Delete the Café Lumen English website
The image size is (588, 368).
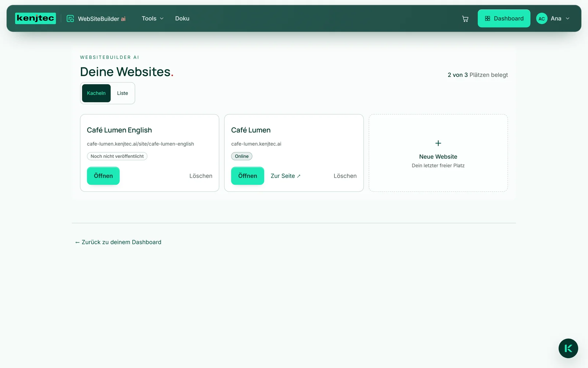tap(201, 176)
